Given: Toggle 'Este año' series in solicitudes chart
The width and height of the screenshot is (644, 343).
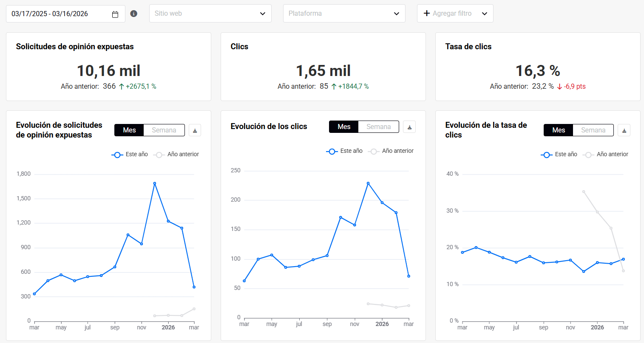Looking at the screenshot, I should pos(130,155).
